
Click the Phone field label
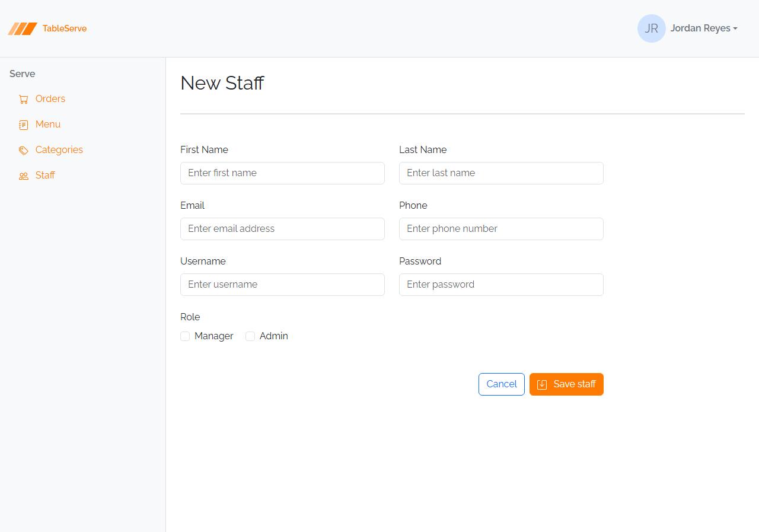click(x=413, y=206)
